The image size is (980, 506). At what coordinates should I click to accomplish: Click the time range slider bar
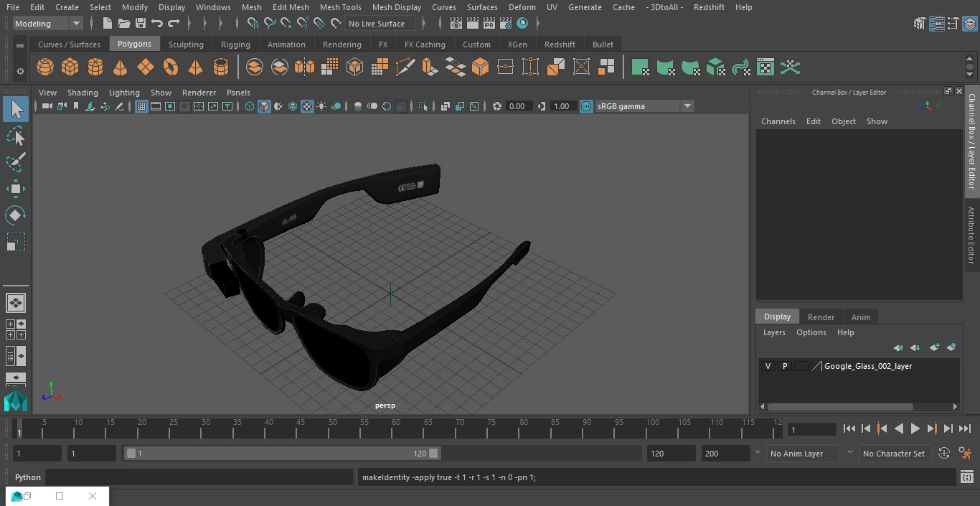tap(282, 454)
